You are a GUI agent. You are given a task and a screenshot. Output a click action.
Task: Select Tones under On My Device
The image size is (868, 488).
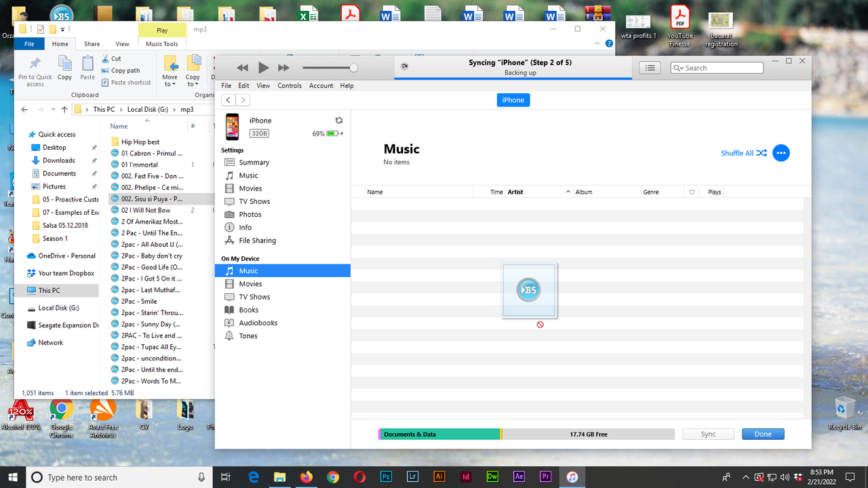(248, 336)
